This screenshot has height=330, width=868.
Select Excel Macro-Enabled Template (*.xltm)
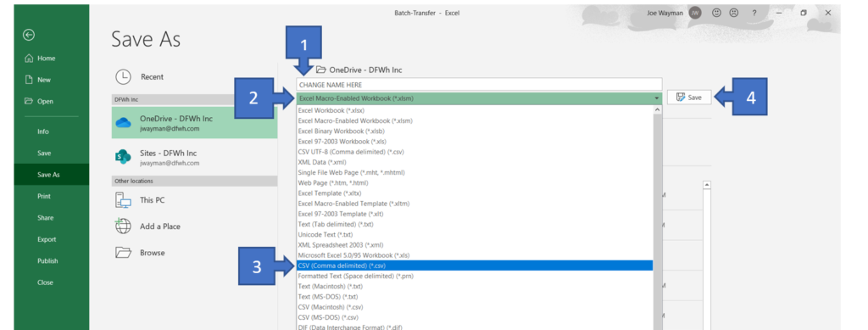click(x=475, y=204)
